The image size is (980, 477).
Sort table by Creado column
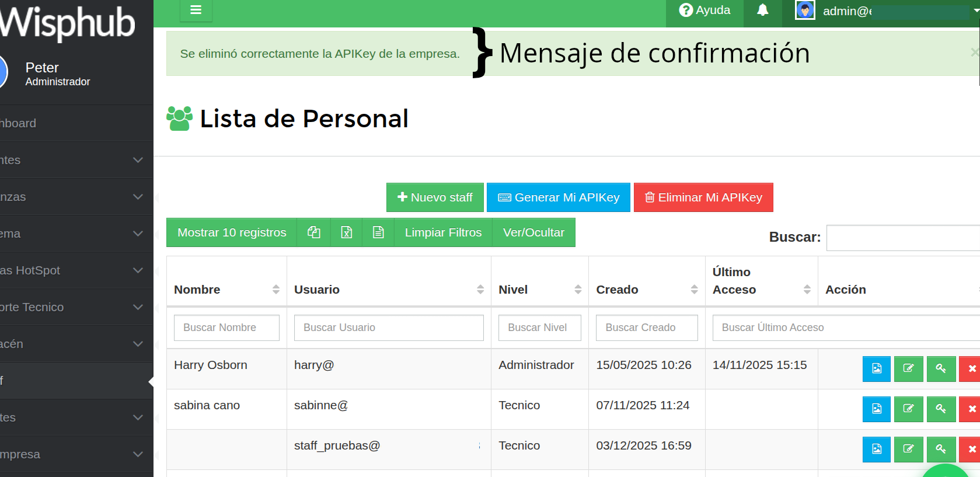(647, 289)
